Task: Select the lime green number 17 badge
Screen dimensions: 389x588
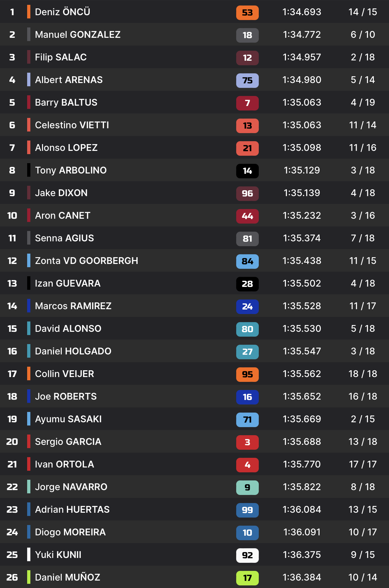Action: [247, 578]
